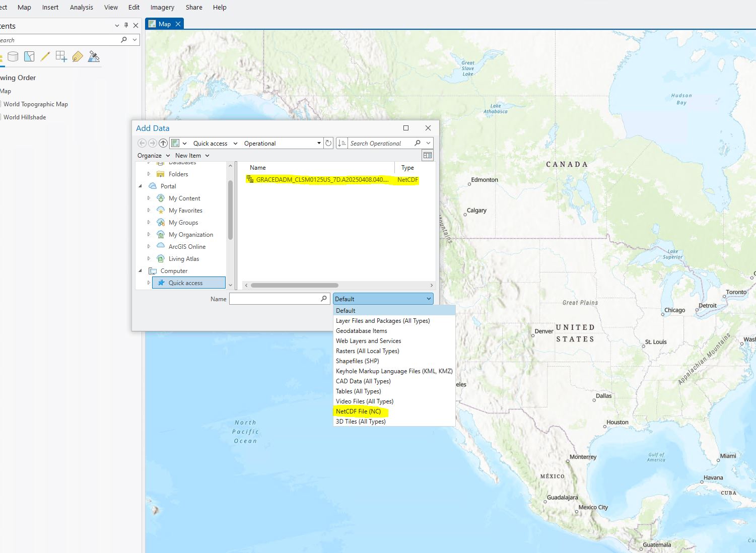Screen dimensions: 756x553
Task: Open the Edit ribbon tab
Action: click(134, 7)
